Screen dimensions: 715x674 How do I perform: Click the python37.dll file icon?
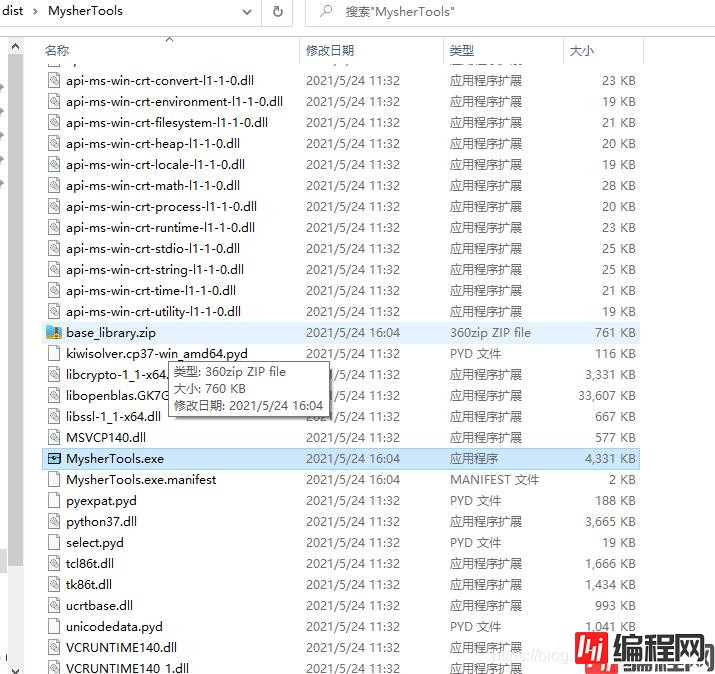point(54,521)
